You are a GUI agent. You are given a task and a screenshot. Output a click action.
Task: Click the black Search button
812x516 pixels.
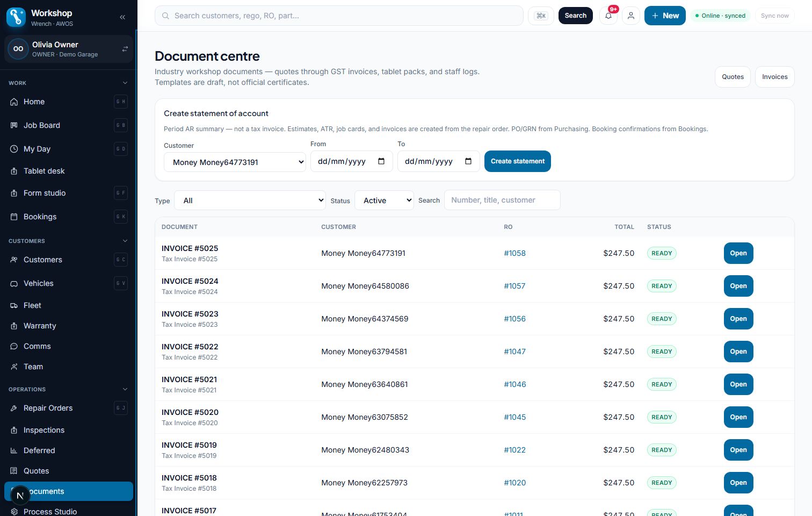(x=576, y=16)
